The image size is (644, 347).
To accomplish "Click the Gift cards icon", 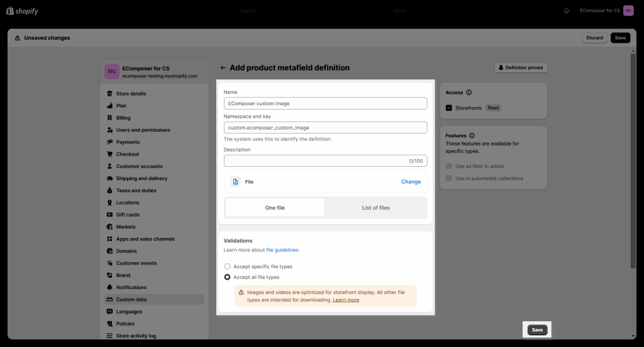I will point(109,215).
